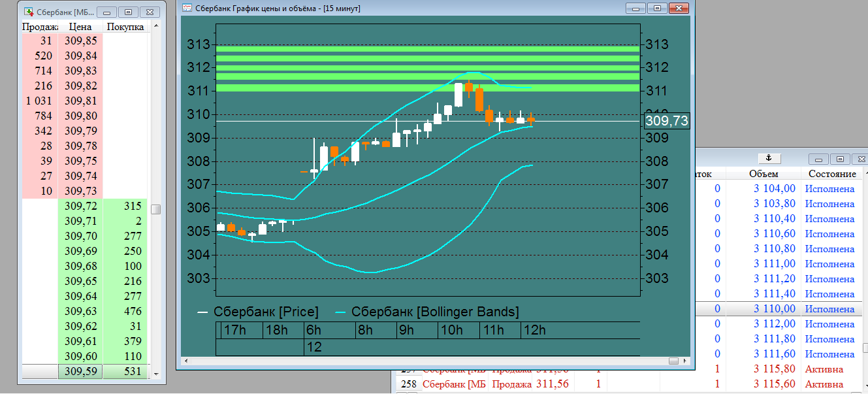Click the 12h mark on chart time axis
Viewport: 868px width, 394px height.
[534, 330]
